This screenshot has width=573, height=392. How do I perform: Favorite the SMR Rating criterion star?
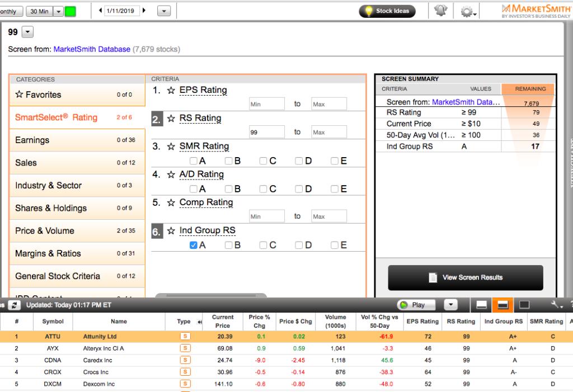[171, 147]
